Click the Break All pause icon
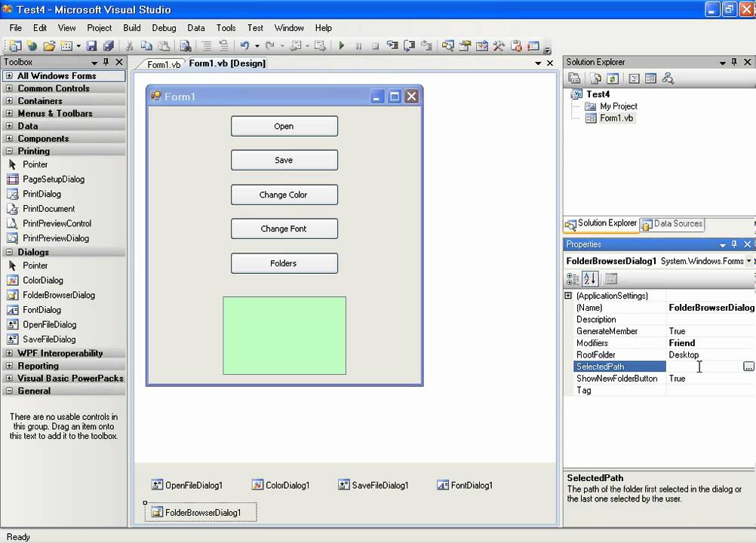756x543 pixels. (358, 46)
